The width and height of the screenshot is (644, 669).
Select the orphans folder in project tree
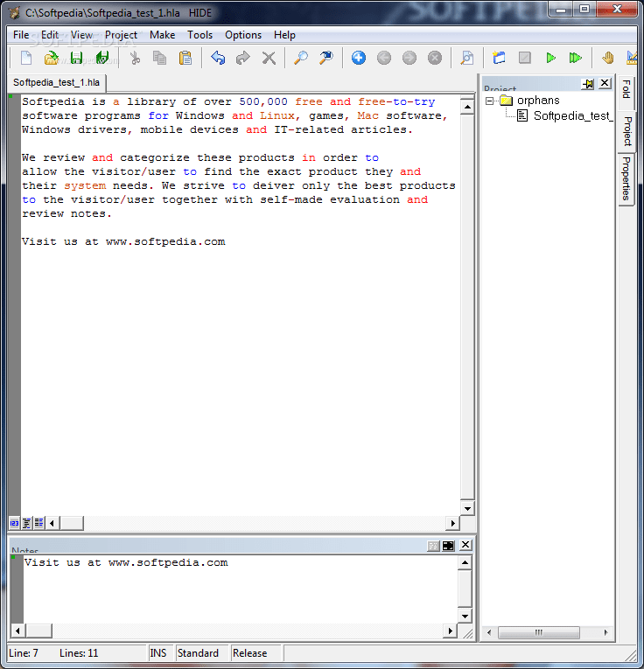coord(538,101)
